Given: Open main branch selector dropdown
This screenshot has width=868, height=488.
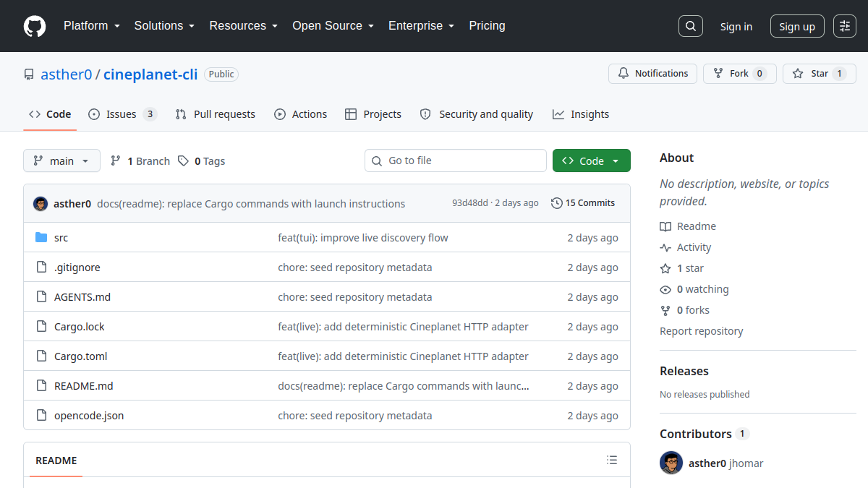Looking at the screenshot, I should (x=61, y=160).
